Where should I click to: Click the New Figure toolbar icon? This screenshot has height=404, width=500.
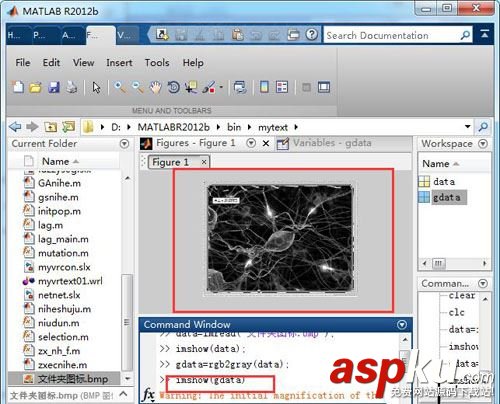[x=18, y=87]
